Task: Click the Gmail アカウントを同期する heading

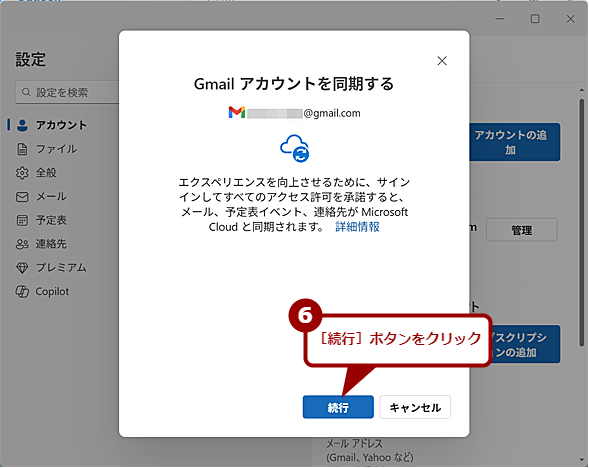Action: tap(294, 84)
